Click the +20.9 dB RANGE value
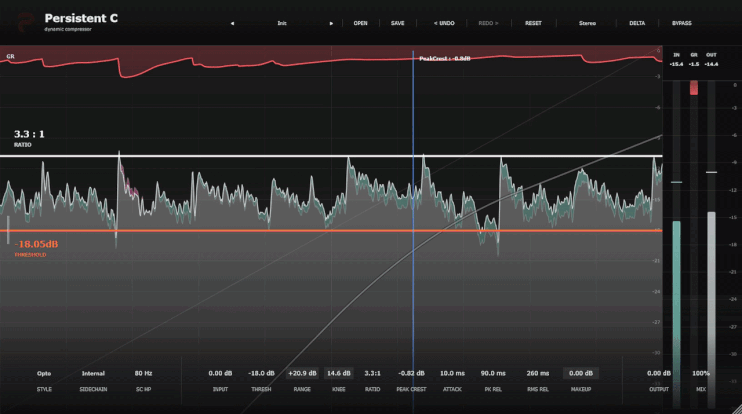 point(302,373)
